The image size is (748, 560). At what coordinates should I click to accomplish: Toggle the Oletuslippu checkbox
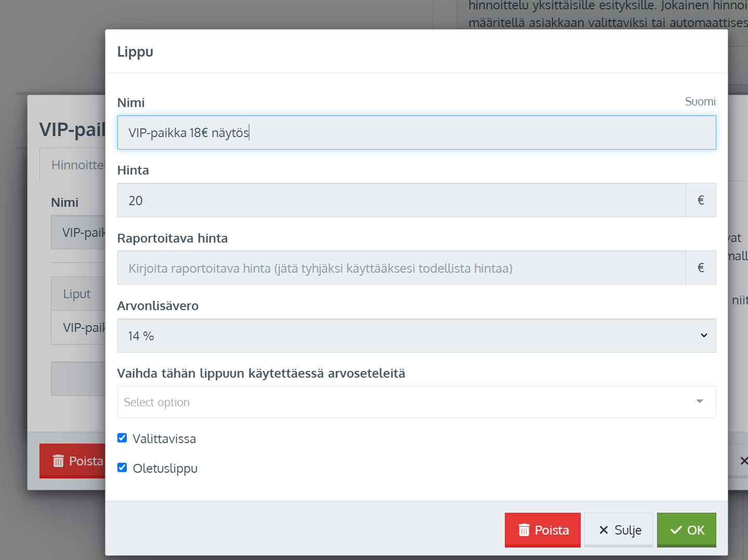tap(122, 468)
